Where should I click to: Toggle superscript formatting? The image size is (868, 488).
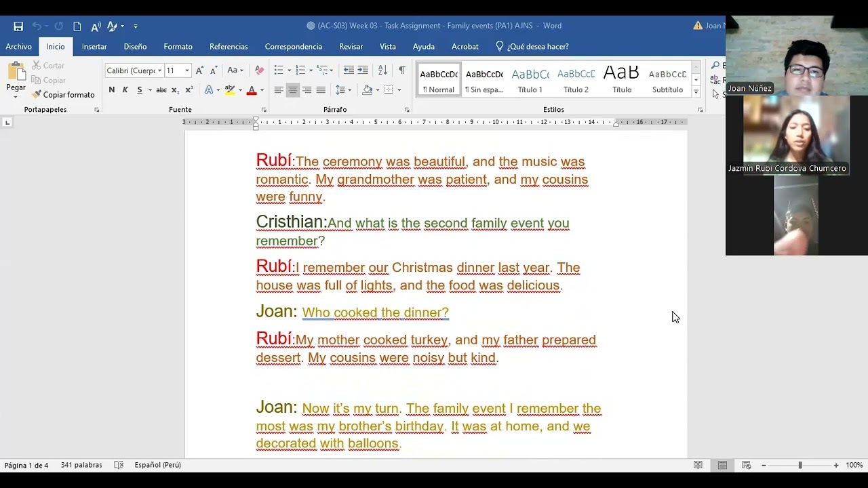click(x=189, y=90)
